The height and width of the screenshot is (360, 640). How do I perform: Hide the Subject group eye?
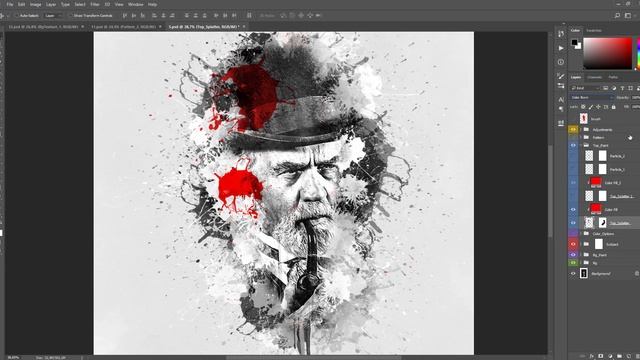573,244
